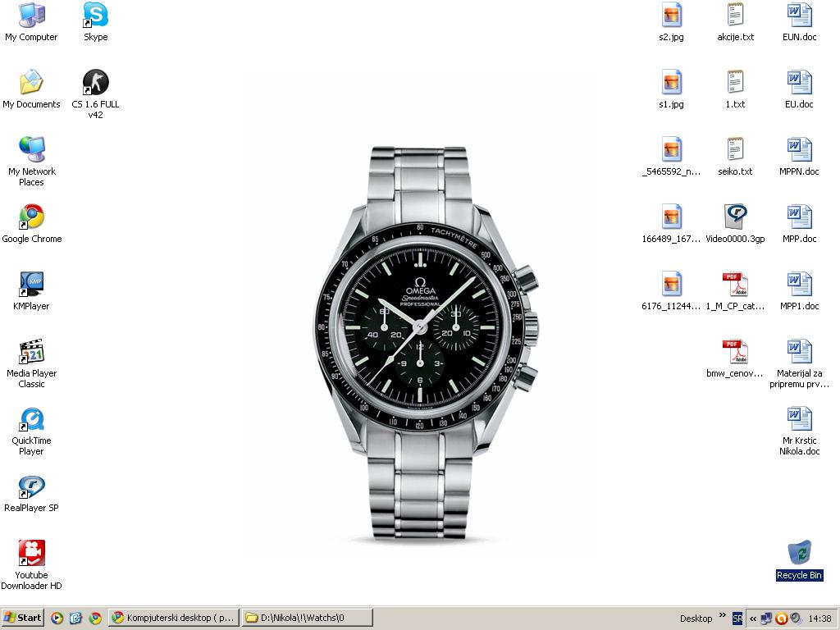Open the bmw_cenov PDF file
Screen dimensions: 840x630
tap(735, 352)
